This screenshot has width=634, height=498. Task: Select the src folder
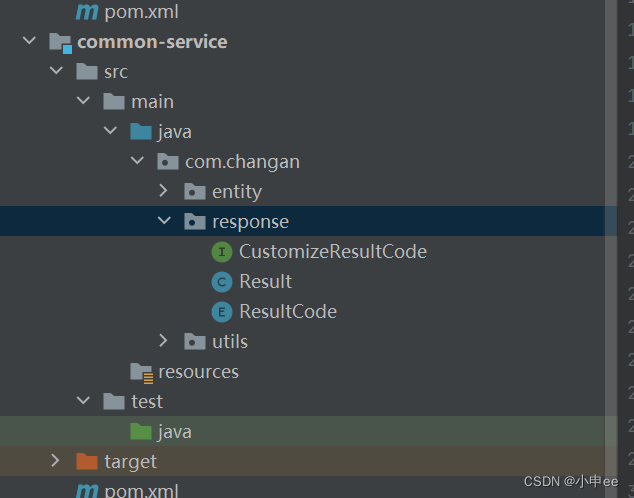point(115,72)
